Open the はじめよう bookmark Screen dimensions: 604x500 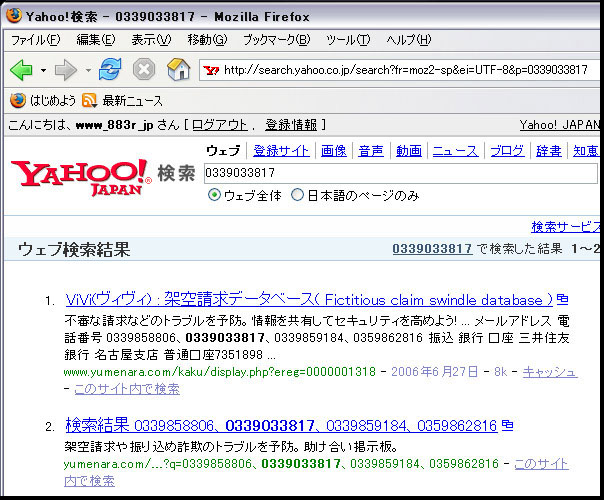click(42, 101)
